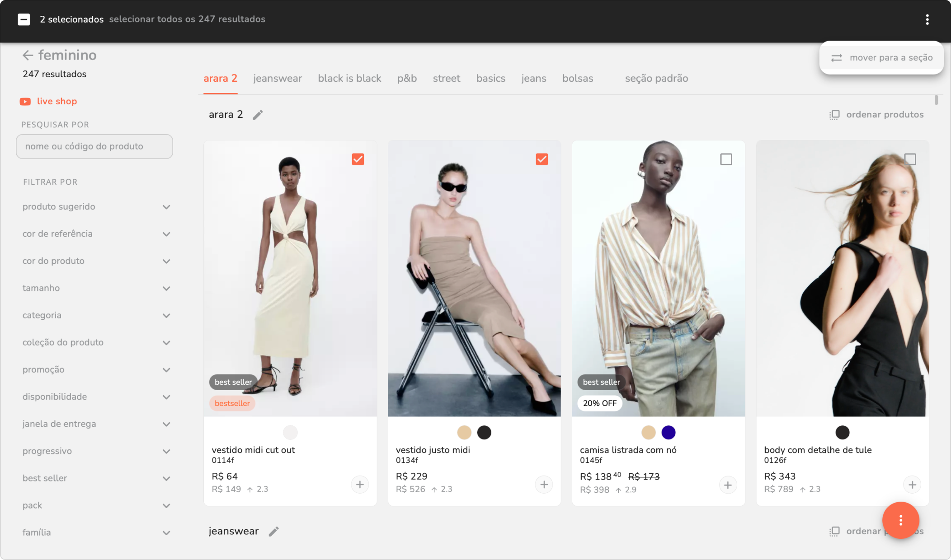Click mover para a seção button
Viewport: 951px width, 560px height.
coord(881,58)
